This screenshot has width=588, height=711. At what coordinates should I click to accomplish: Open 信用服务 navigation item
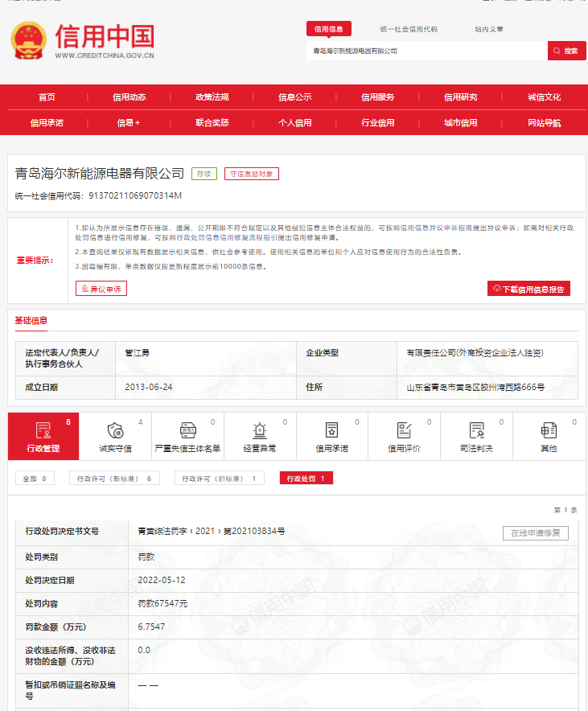coord(377,97)
